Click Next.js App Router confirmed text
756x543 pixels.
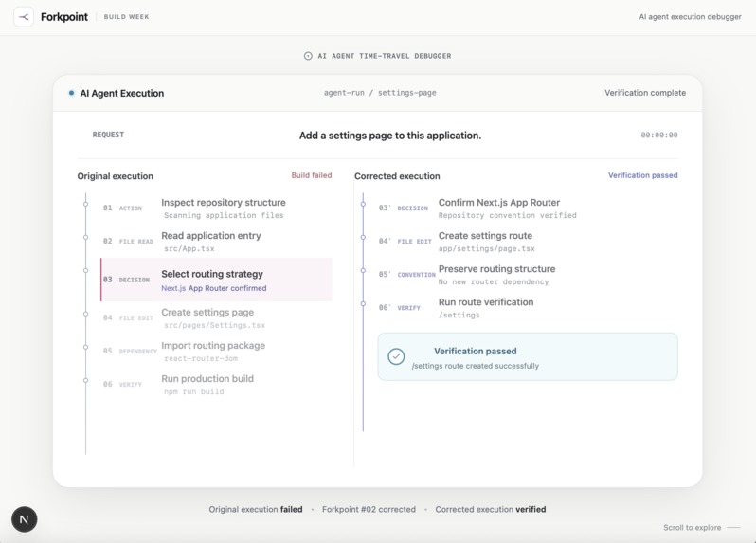(x=213, y=288)
